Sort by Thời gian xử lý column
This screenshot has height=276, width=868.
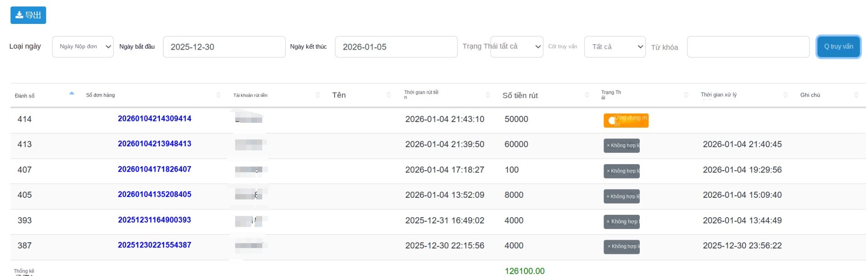[x=785, y=95]
